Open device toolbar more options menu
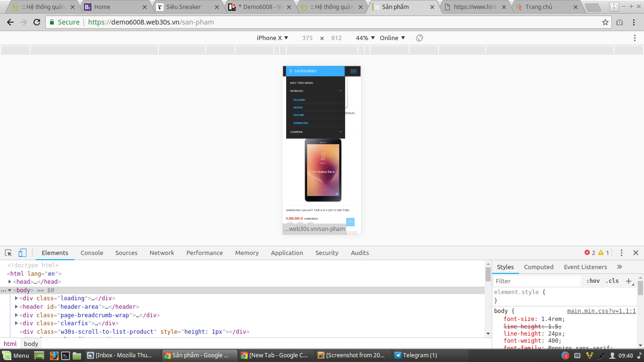Image resolution: width=644 pixels, height=362 pixels. (635, 38)
